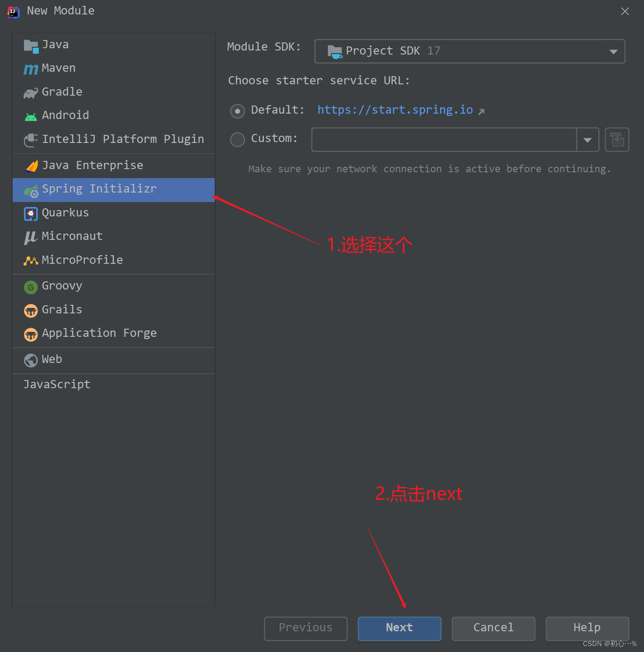The image size is (644, 652).
Task: Select the Grails framework
Action: (x=61, y=310)
